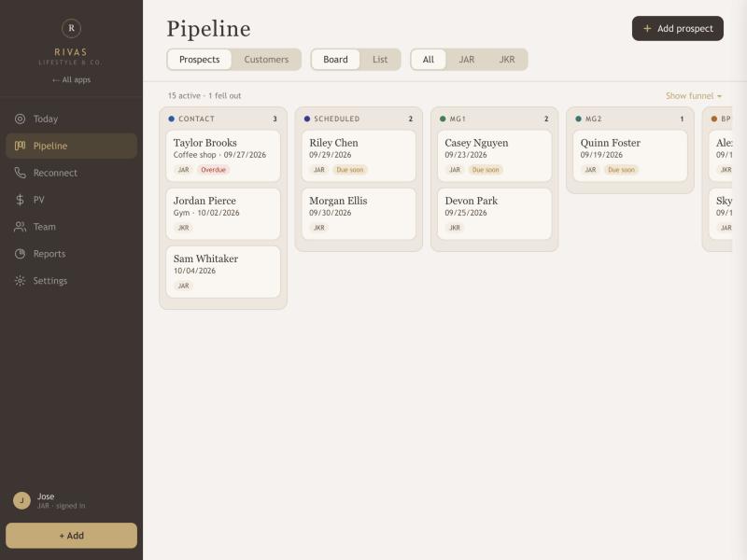Screen dimensions: 747x560
Task: Click '15 active · 1 fell out' summary
Action: 204,96
